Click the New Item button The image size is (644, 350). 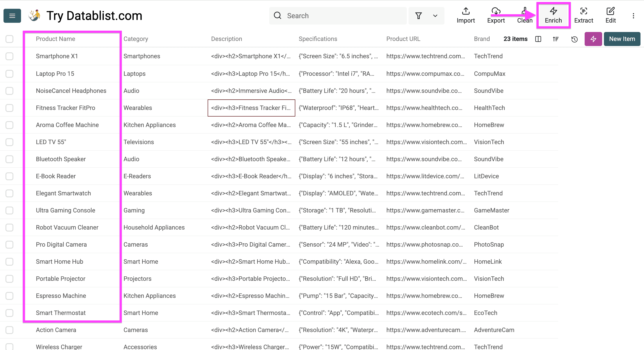pyautogui.click(x=622, y=39)
